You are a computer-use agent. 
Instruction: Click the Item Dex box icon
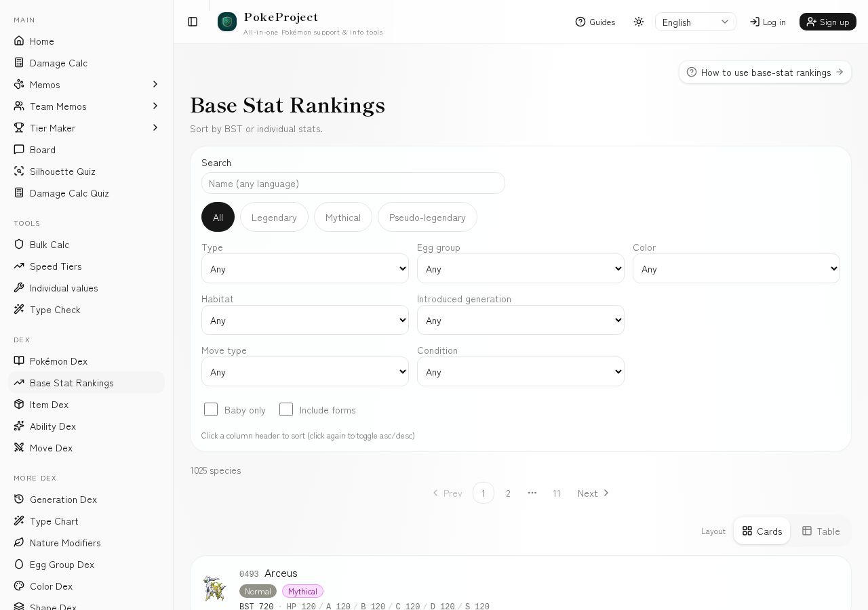[19, 404]
